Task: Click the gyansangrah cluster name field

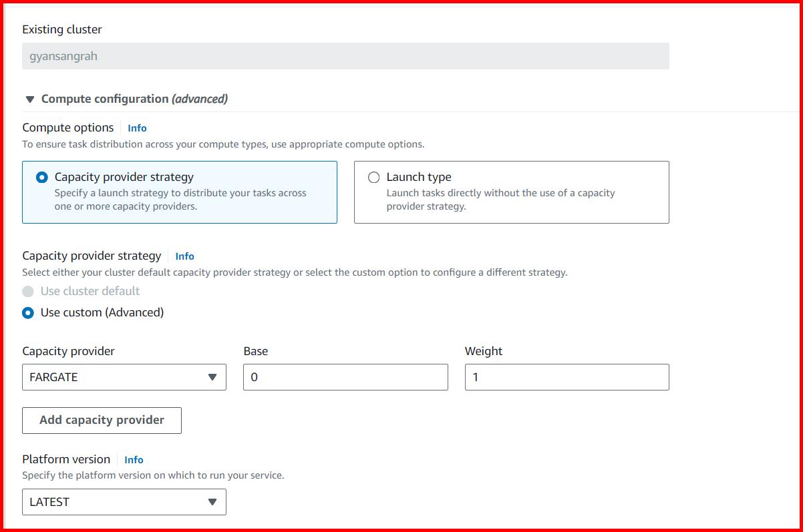Action: [345, 56]
